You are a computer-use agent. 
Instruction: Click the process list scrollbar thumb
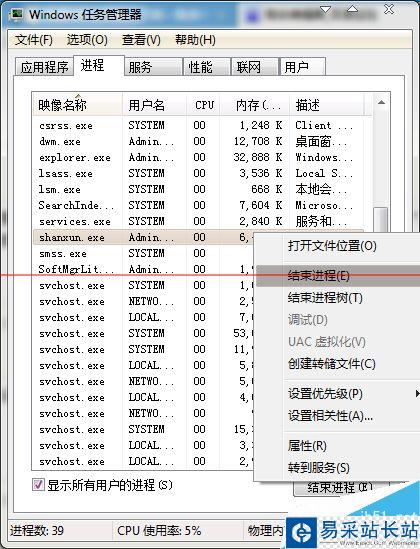[381, 220]
